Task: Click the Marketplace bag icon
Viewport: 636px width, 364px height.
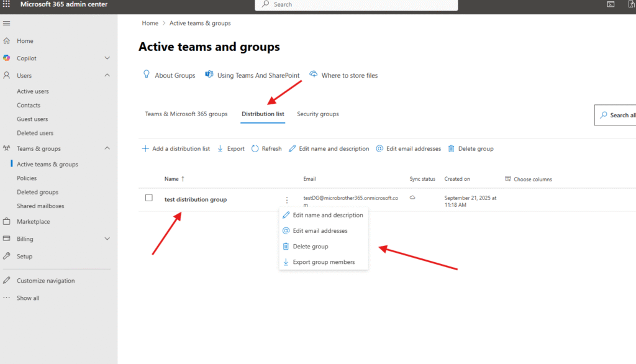Action: point(7,222)
